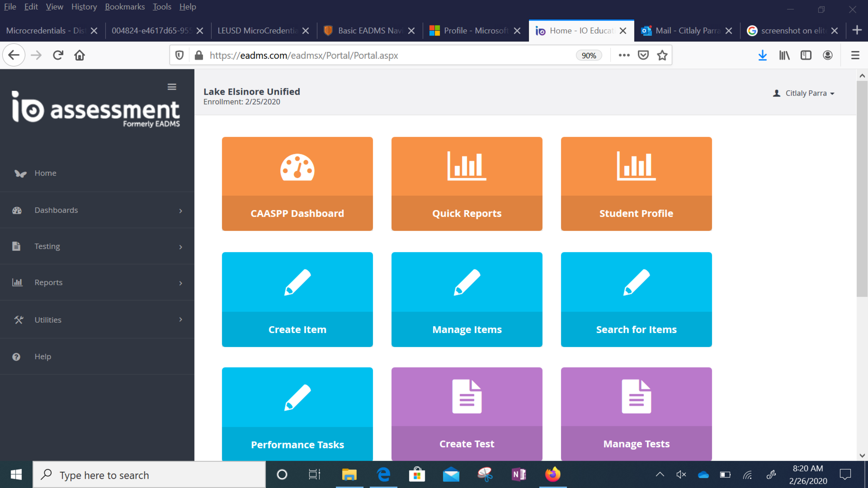Expand the Testing sidebar menu
This screenshot has width=868, height=488.
tap(97, 246)
